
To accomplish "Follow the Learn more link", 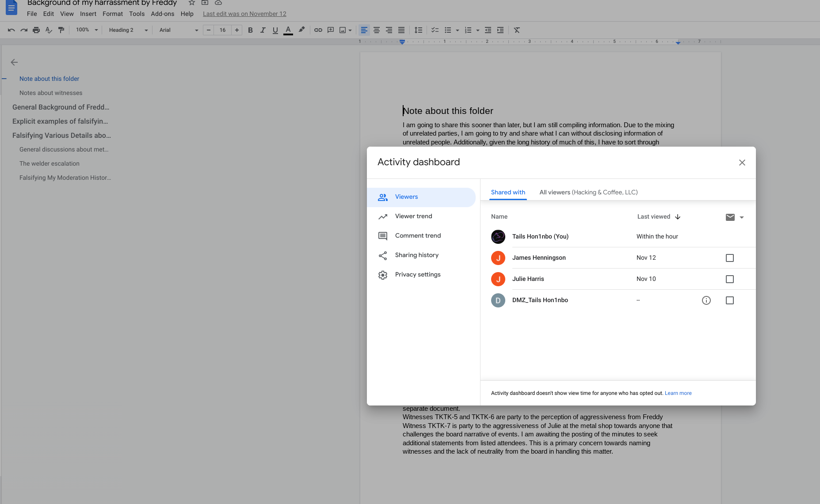I will 678,393.
